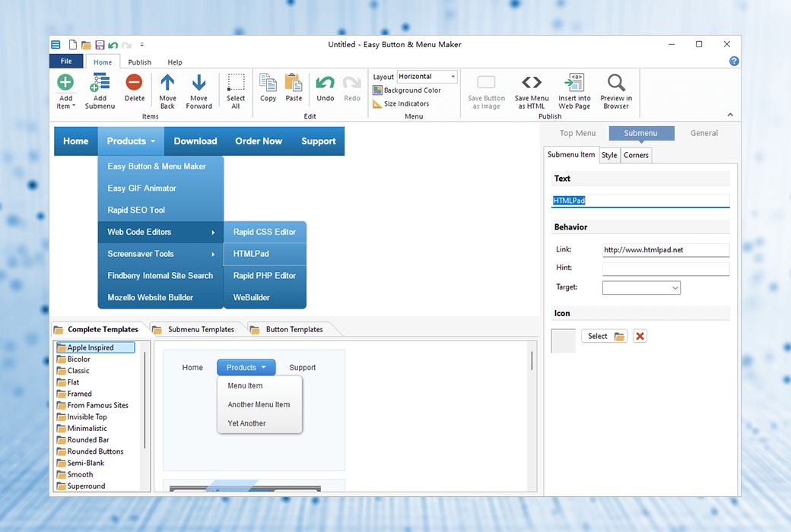Switch to the Top Menu tab
This screenshot has width=791, height=532.
coord(577,133)
